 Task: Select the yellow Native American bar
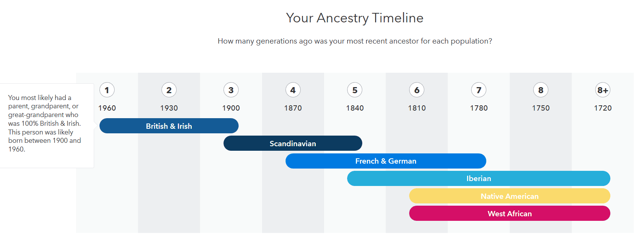510,196
